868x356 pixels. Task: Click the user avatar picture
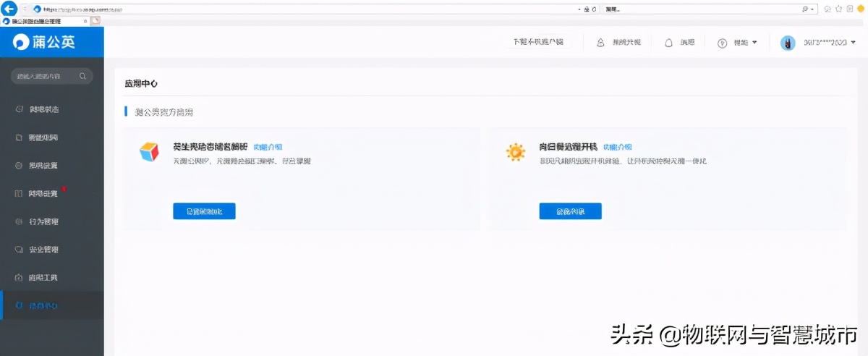(x=788, y=43)
